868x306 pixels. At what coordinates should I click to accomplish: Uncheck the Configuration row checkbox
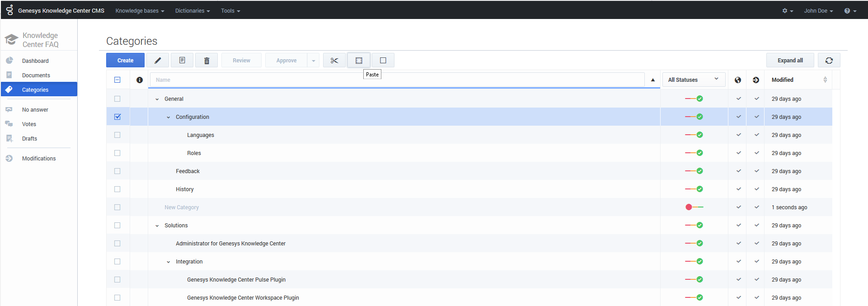click(x=117, y=117)
